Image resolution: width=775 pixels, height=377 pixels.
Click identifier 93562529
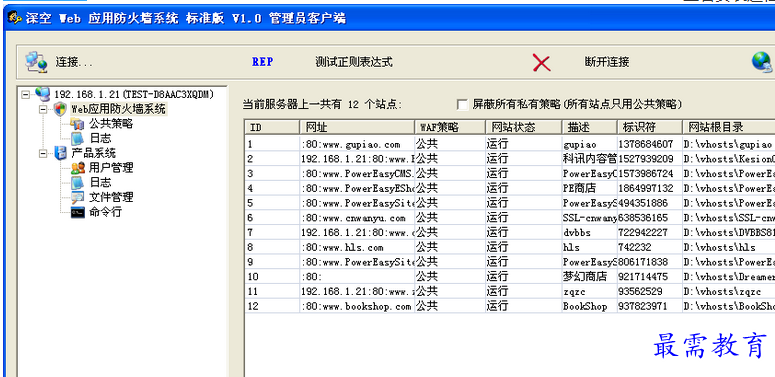[x=641, y=292]
